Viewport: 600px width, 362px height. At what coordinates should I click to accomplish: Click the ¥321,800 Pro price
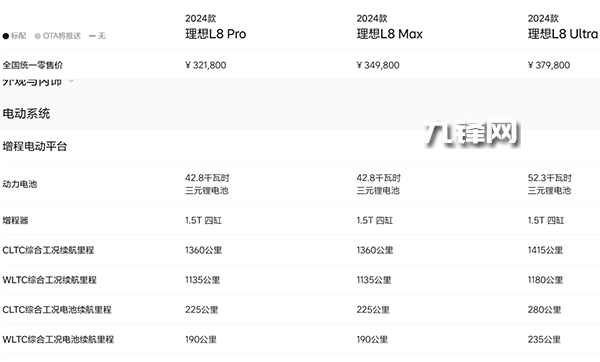[x=206, y=65]
